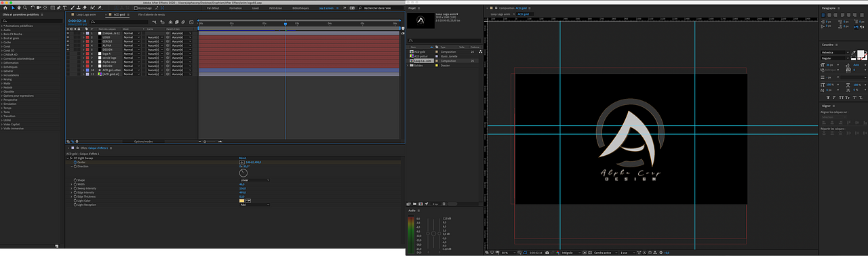Select the Rectangle shape tool
The width and height of the screenshot is (868, 256).
point(54,8)
